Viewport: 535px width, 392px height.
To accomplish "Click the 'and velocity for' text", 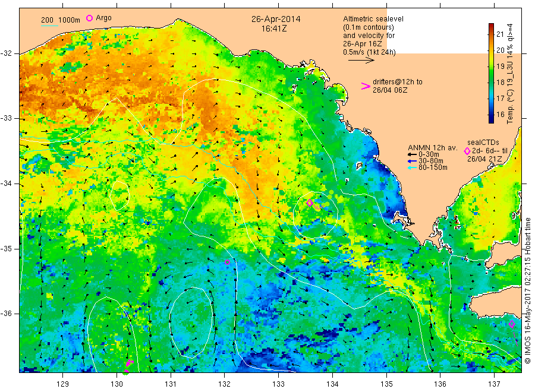I will click(369, 36).
